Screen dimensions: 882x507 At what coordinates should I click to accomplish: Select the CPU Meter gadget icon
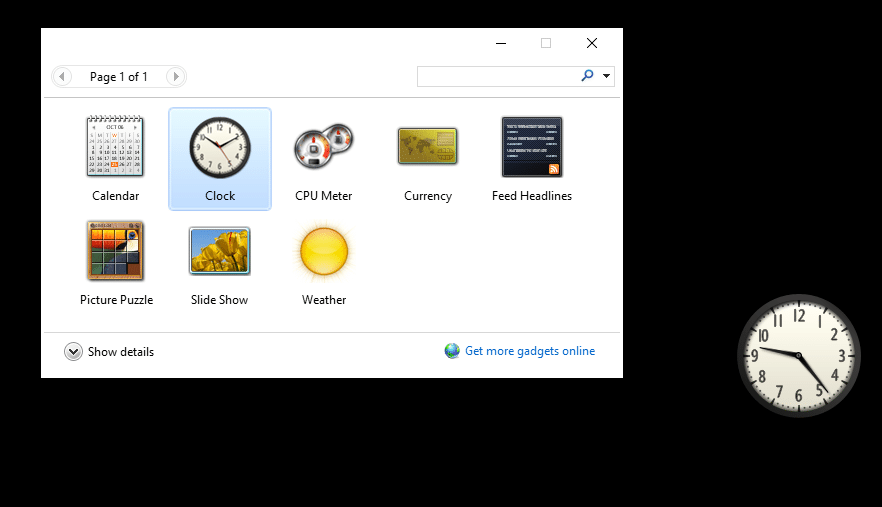pyautogui.click(x=323, y=147)
